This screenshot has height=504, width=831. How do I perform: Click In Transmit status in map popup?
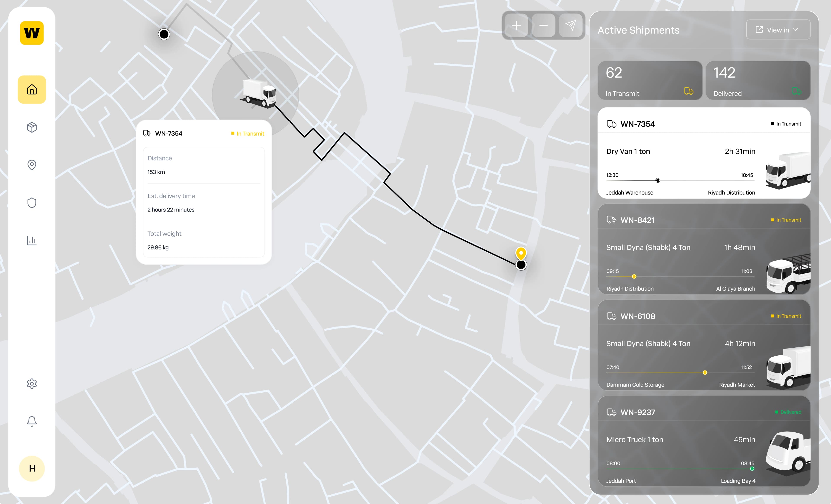click(248, 134)
